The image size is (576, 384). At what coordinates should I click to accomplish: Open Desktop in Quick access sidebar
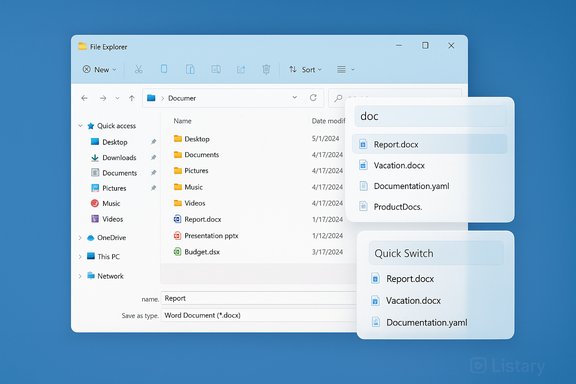[115, 142]
